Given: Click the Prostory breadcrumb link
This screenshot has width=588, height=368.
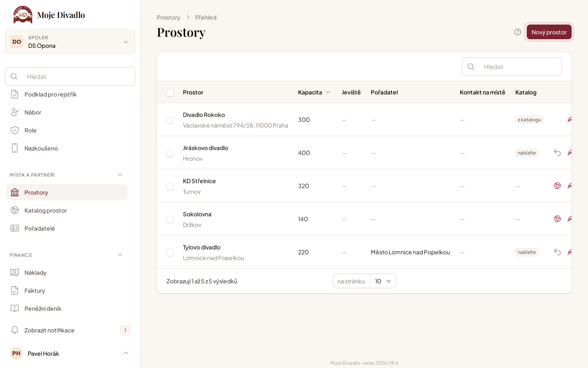Looking at the screenshot, I should [168, 18].
